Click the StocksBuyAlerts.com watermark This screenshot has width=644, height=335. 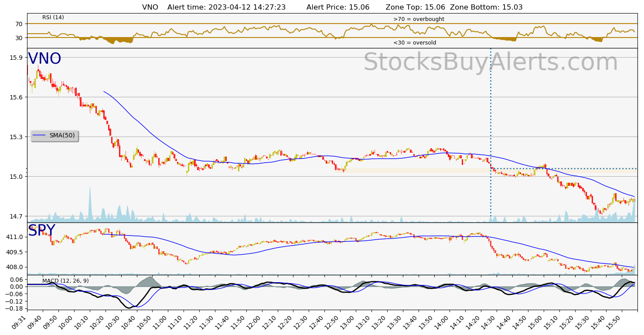coord(491,62)
